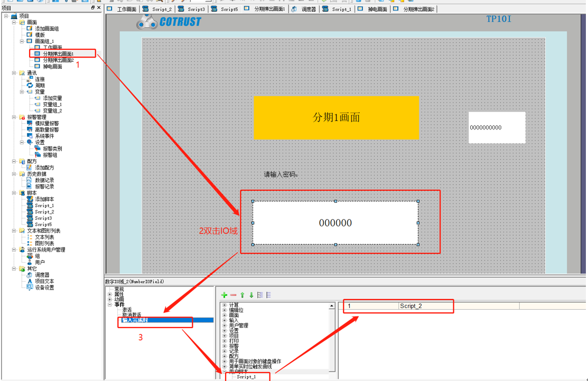
Task: Select Script_1 under 脚本 in project tree
Action: 44,206
